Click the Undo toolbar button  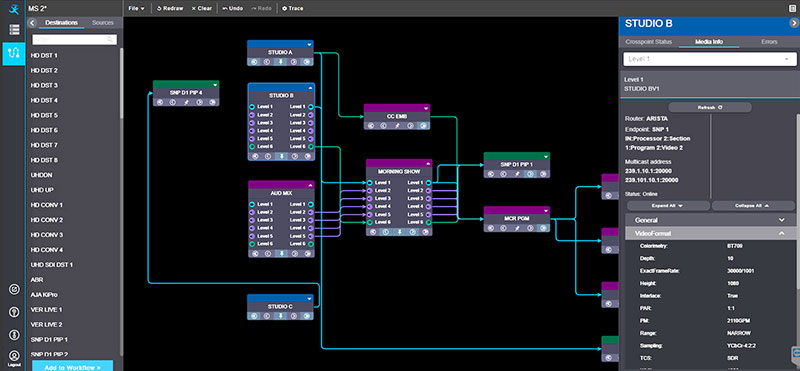point(233,8)
